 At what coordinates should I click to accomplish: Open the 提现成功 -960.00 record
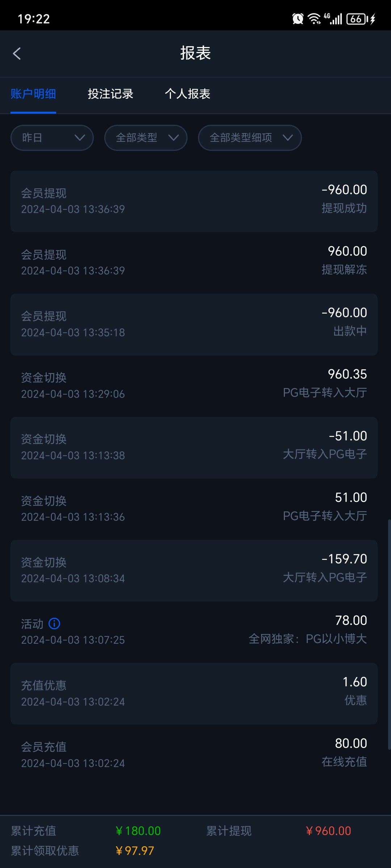194,201
